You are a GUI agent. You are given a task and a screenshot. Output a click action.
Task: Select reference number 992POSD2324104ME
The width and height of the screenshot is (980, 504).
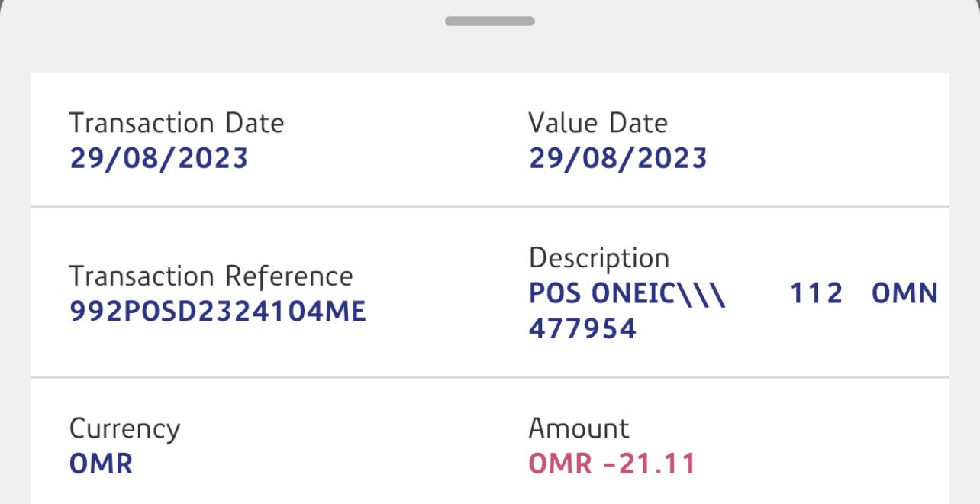pos(218,311)
